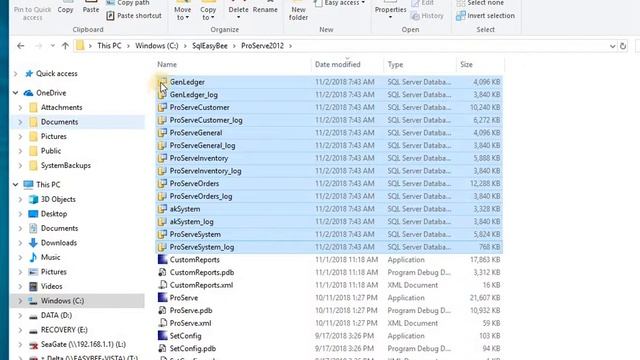Open the Copy to dropdown
Screen dimensions: 640x360
[208, 11]
